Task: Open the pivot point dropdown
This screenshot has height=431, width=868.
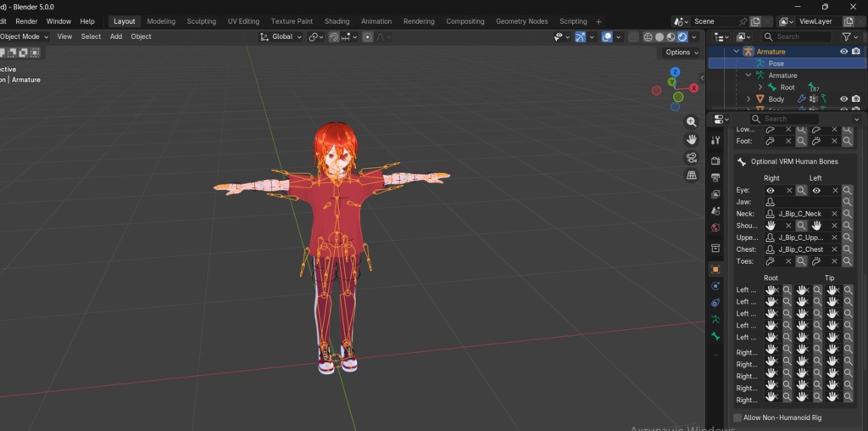Action: point(316,36)
